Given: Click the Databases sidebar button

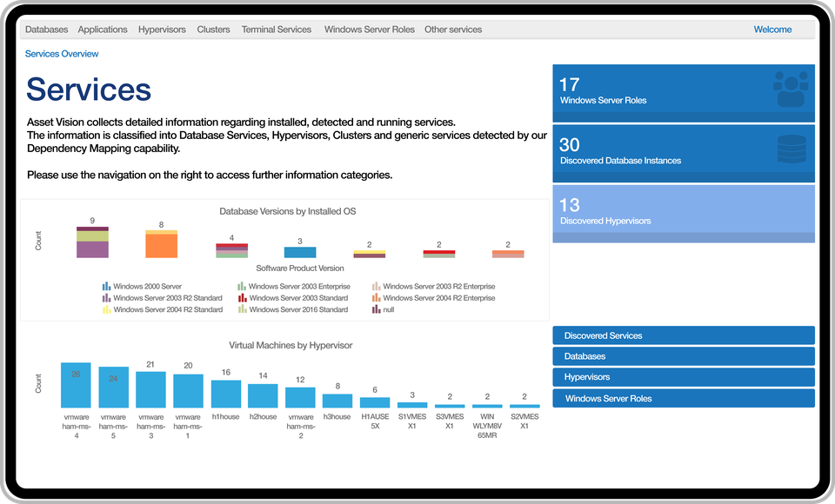Looking at the screenshot, I should coord(684,356).
